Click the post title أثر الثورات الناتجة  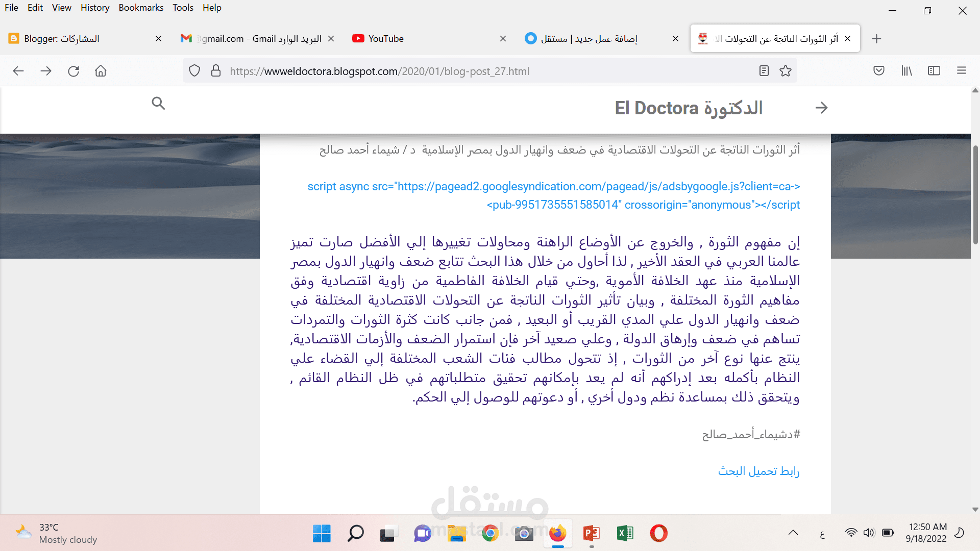(559, 150)
